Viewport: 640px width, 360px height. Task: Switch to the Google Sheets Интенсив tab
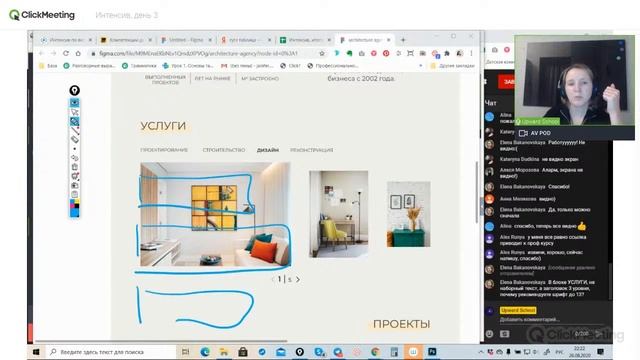point(305,40)
